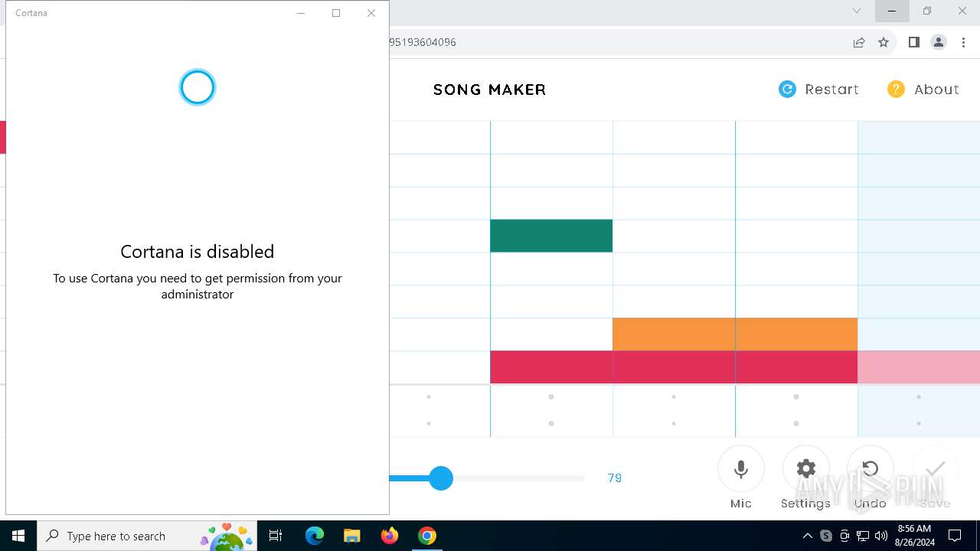Click the light pink note block at right
This screenshot has width=980, height=551.
pyautogui.click(x=919, y=367)
